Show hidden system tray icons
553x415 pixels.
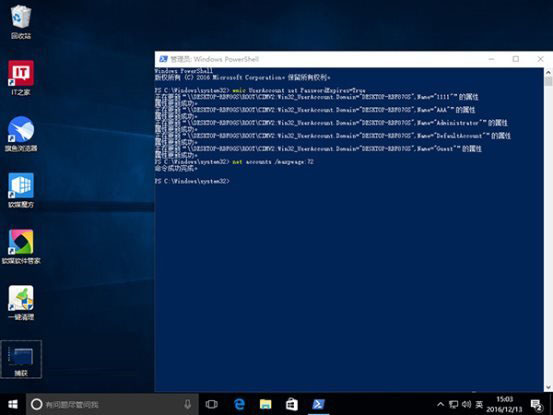(440, 404)
